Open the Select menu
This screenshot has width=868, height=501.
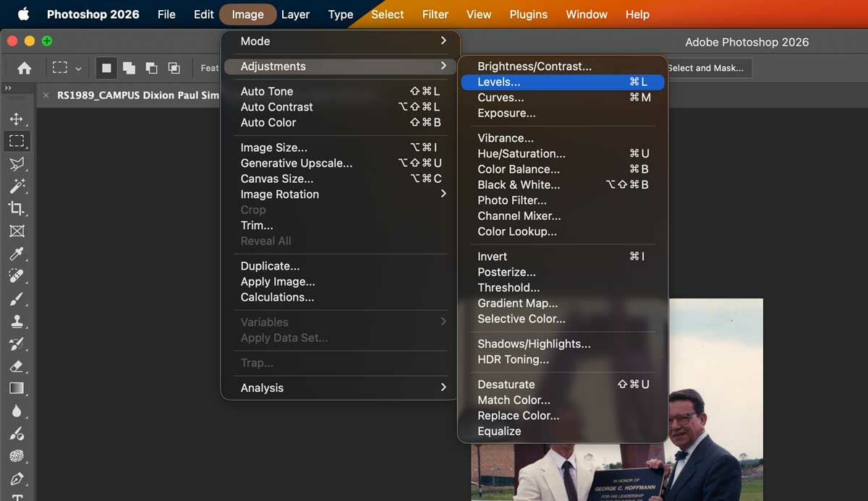pos(387,14)
